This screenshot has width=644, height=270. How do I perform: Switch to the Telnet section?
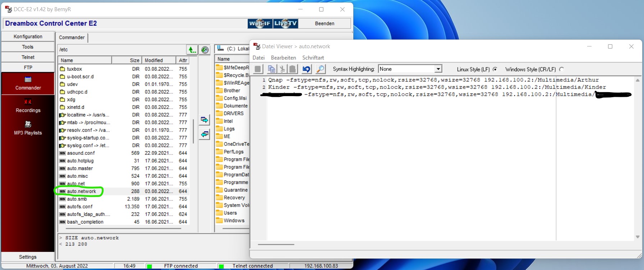tap(28, 57)
